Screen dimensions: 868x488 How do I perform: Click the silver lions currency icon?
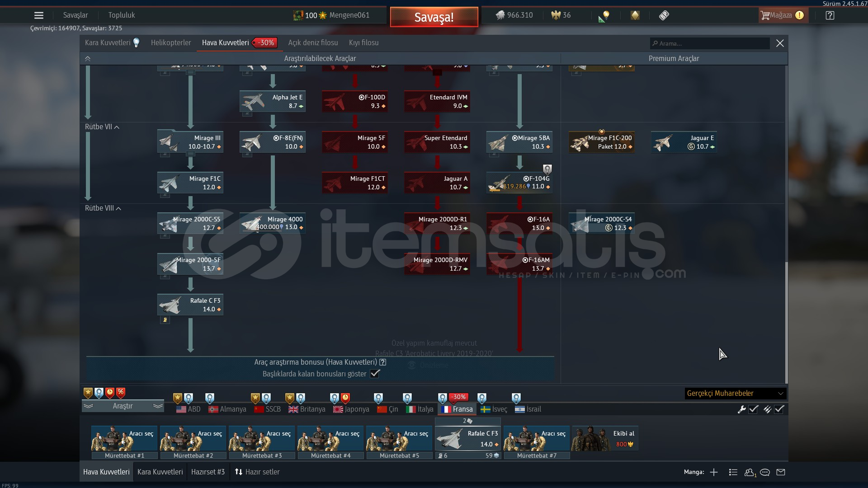[500, 15]
